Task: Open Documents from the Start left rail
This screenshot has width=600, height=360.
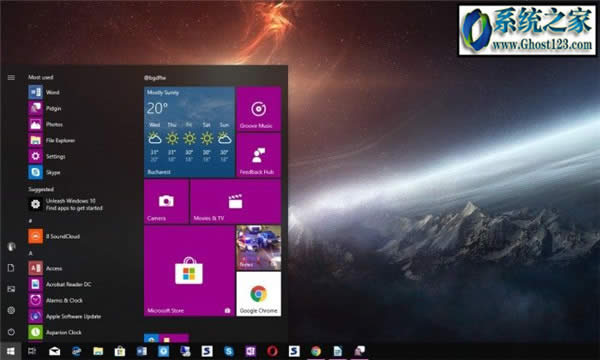Action: pyautogui.click(x=11, y=268)
